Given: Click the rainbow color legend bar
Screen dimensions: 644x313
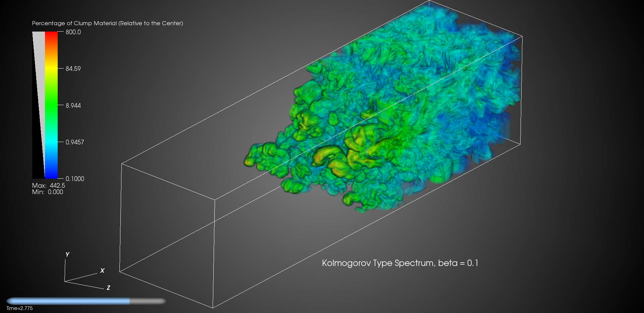Looking at the screenshot, I should coord(51,105).
